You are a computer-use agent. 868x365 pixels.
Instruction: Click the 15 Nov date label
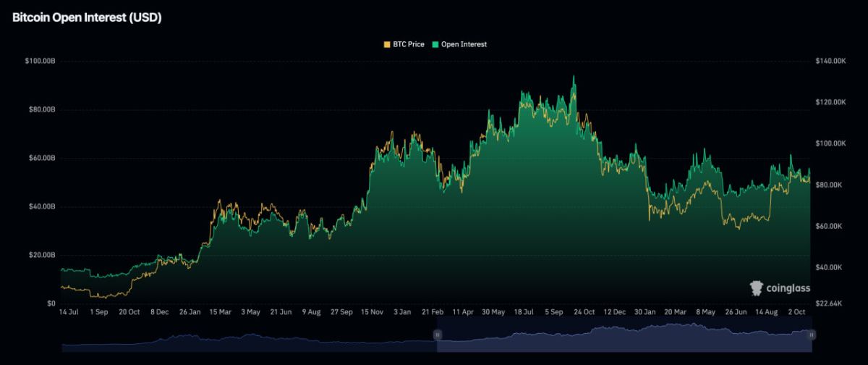point(371,311)
